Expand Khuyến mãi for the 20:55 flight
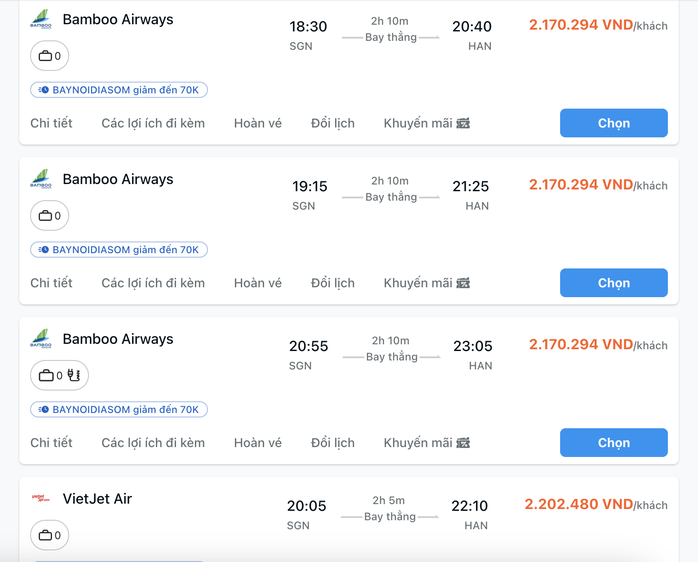The width and height of the screenshot is (698, 562). [x=427, y=443]
